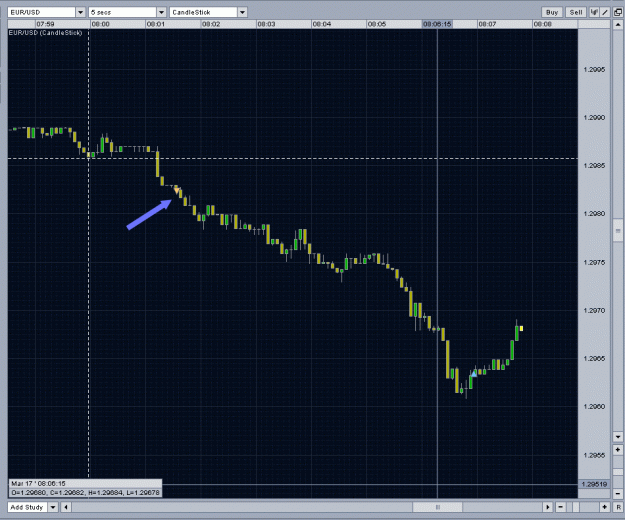
Task: Click the O=1.29680 OHLC data readout
Action: pyautogui.click(x=85, y=493)
